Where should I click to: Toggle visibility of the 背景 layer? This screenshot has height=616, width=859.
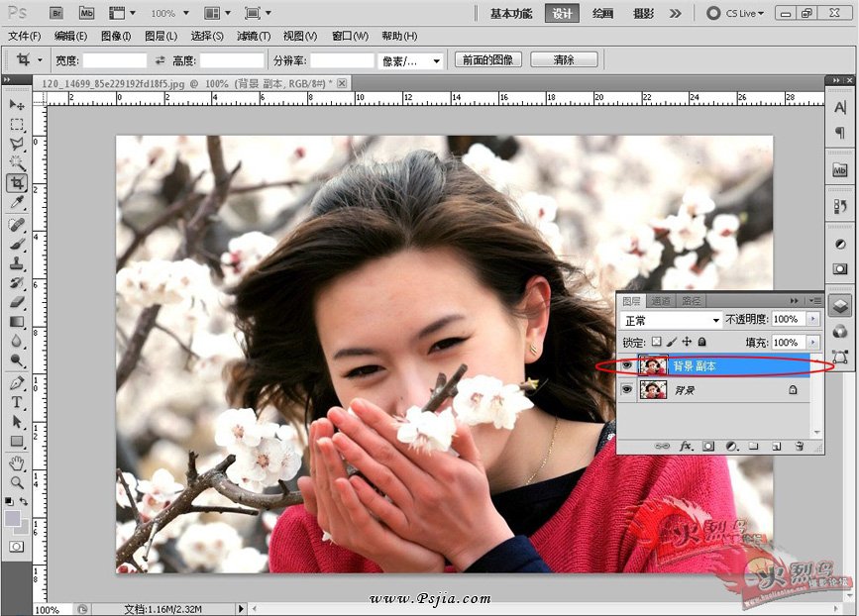click(x=626, y=390)
